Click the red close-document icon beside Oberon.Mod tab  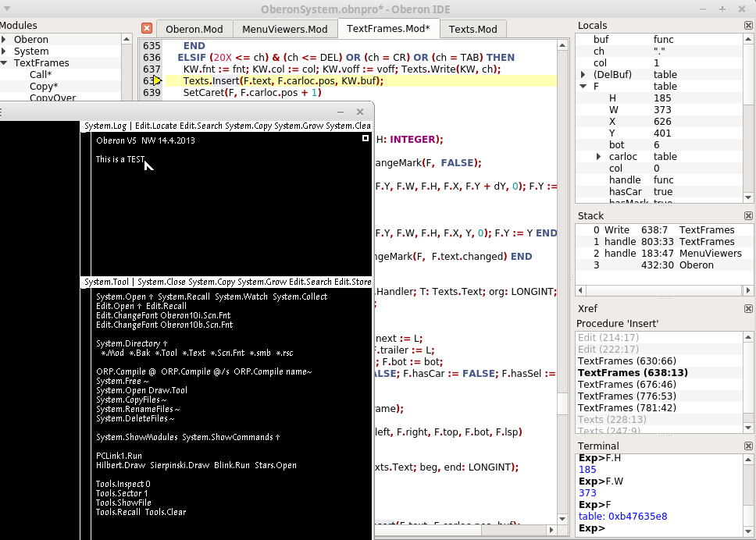click(x=147, y=28)
